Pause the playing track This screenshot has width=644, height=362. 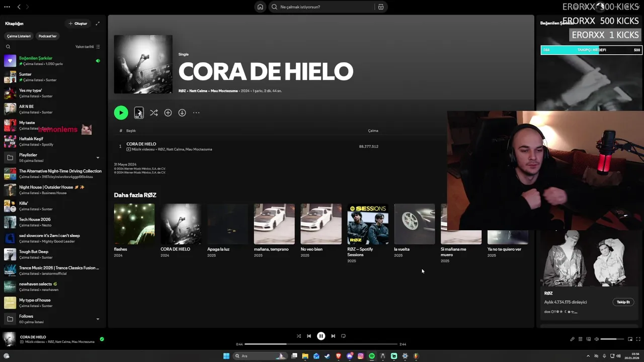tap(321, 336)
